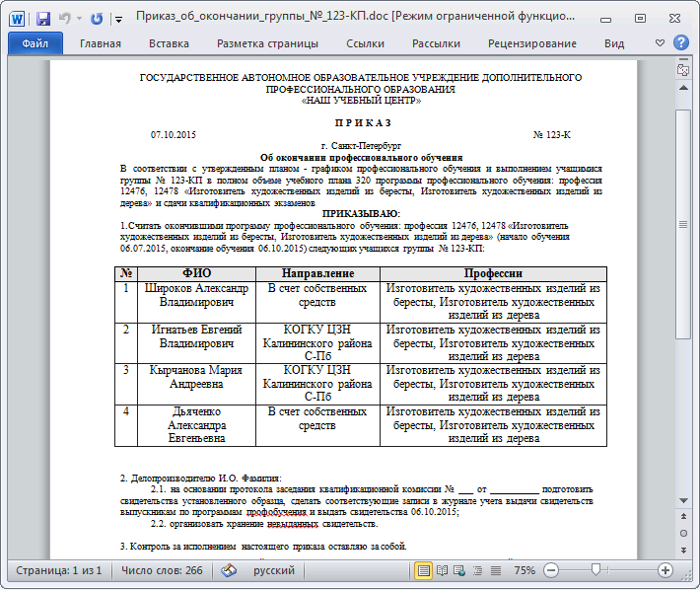Toggle the ruler button above the scrollbar
The image size is (700, 590).
pos(682,70)
